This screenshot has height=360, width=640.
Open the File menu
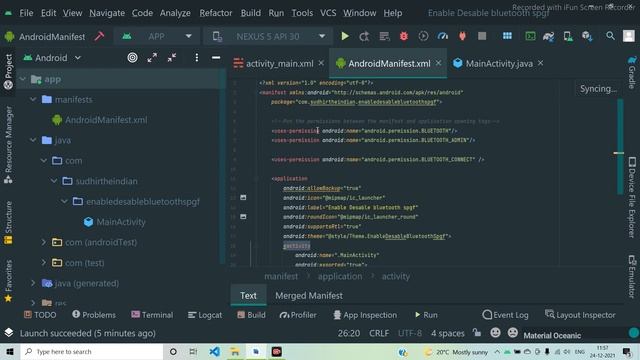click(x=26, y=13)
